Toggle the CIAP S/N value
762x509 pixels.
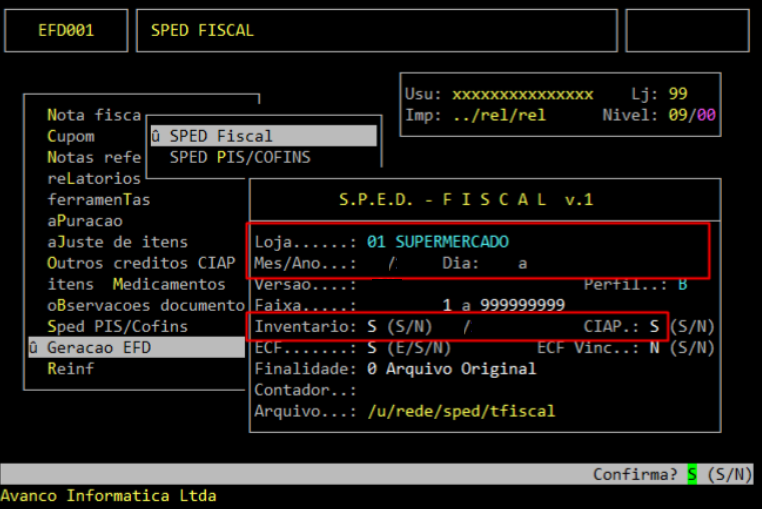tap(655, 327)
